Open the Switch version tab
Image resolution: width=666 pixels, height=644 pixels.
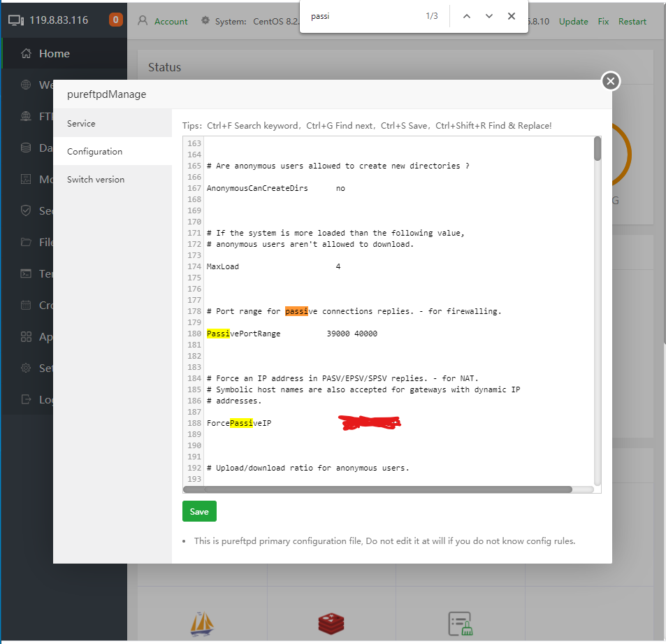pos(113,180)
